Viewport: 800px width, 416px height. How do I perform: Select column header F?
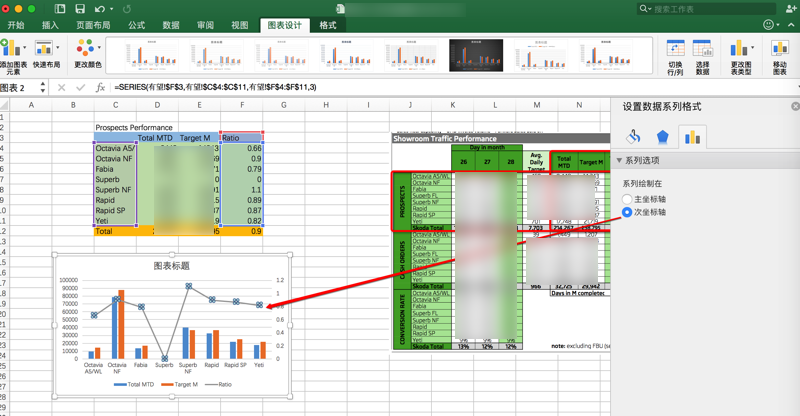(x=242, y=105)
